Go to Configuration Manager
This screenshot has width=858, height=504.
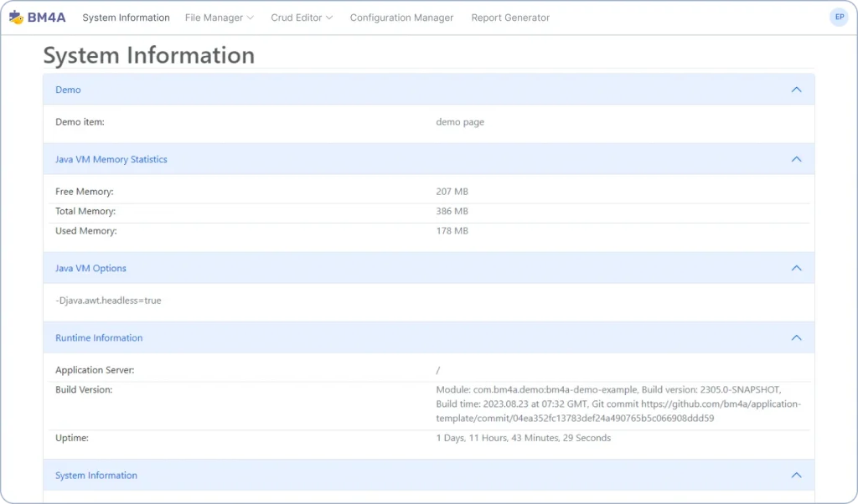401,18
